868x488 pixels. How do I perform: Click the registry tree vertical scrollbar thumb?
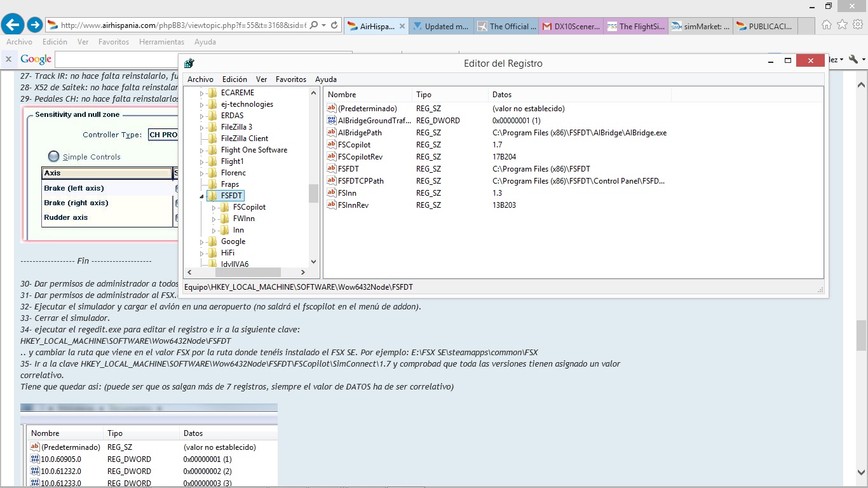(x=313, y=193)
